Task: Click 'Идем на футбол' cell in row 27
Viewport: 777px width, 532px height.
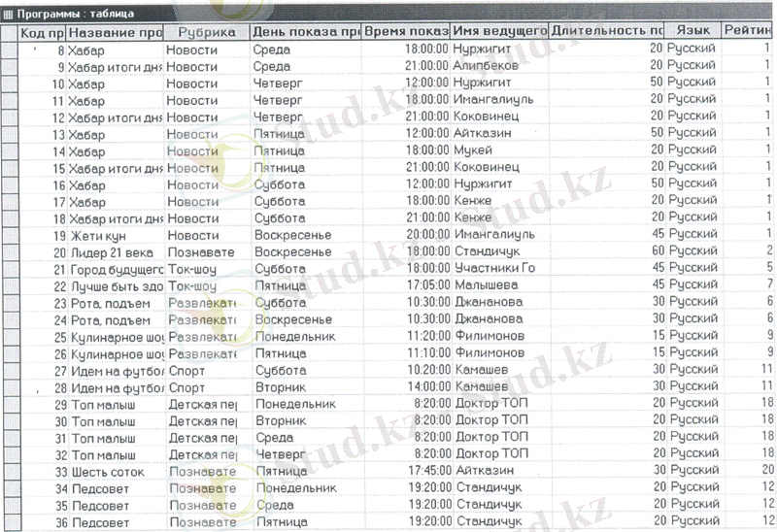Action: coord(118,372)
